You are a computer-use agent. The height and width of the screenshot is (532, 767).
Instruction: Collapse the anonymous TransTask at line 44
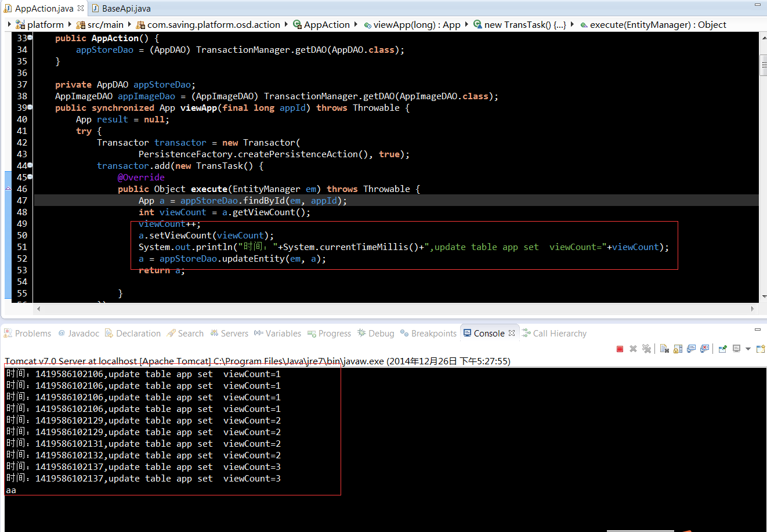30,165
